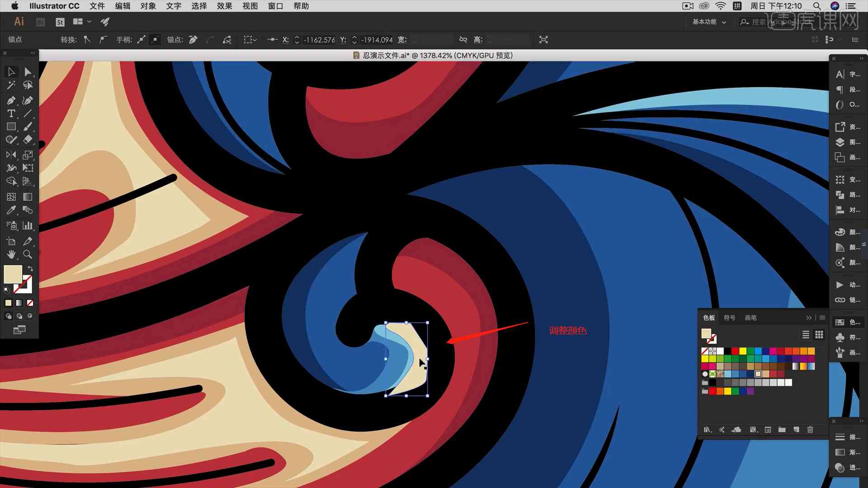Select the Direct Selection tool
868x488 pixels.
pos(28,71)
